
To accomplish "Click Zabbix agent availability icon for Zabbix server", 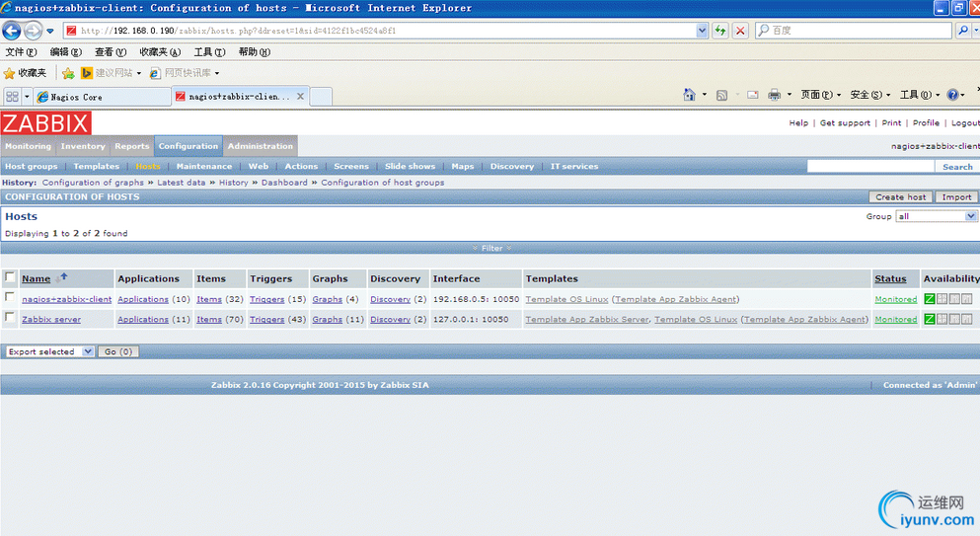I will click(930, 319).
